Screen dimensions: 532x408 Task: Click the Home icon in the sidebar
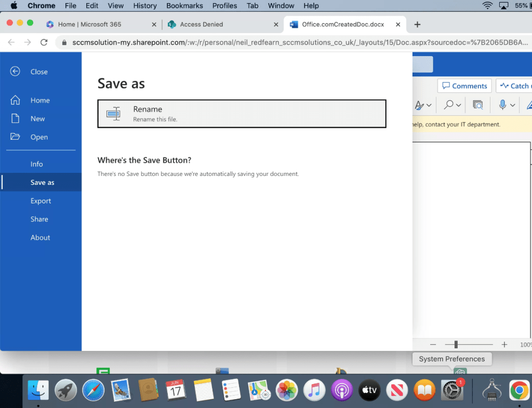pyautogui.click(x=16, y=100)
